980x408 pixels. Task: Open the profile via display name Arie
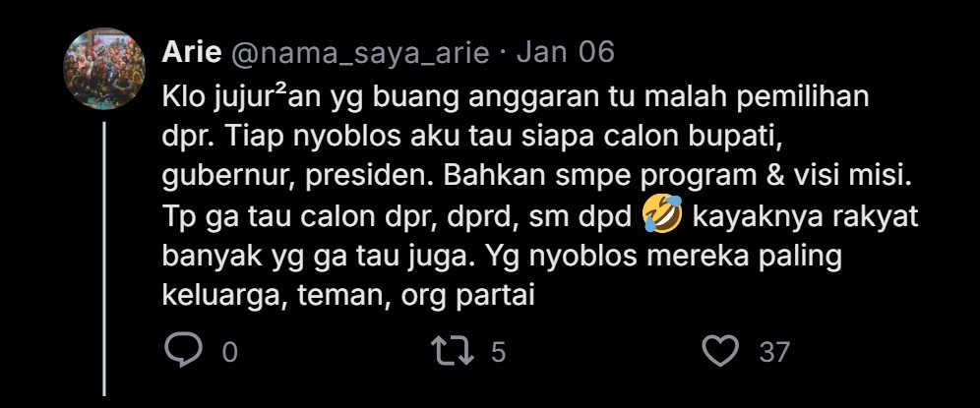tap(191, 52)
